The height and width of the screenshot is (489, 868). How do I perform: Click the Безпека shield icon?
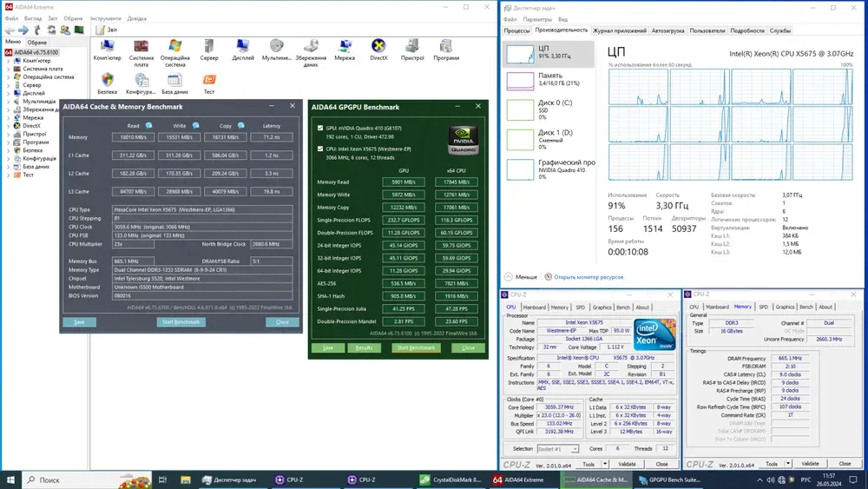click(108, 81)
